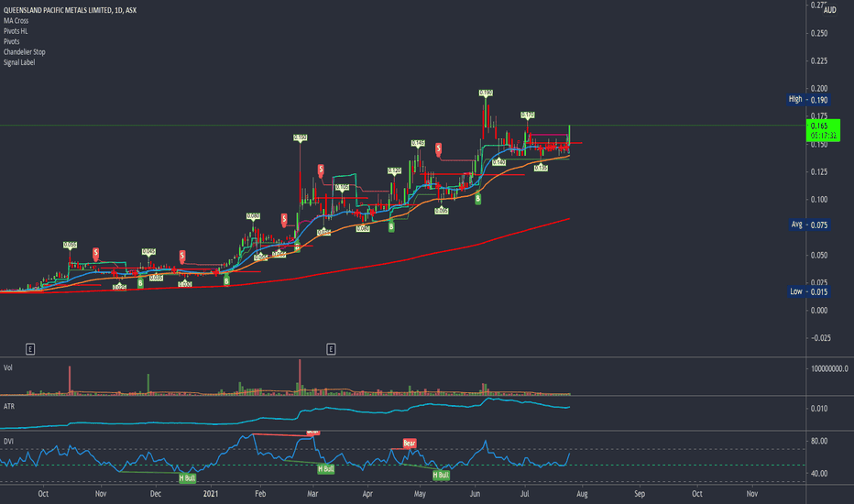Click the Low 0.015 price label

coord(809,291)
